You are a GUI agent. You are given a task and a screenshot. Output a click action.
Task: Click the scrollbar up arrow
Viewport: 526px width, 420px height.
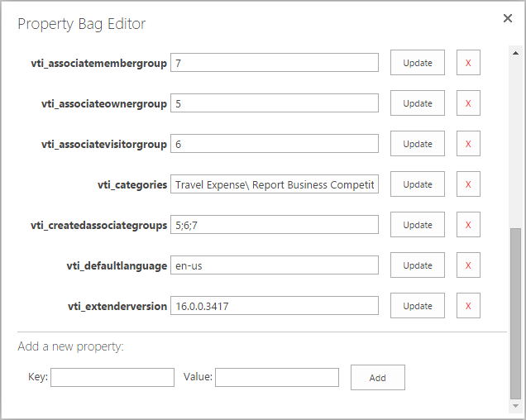pos(515,53)
